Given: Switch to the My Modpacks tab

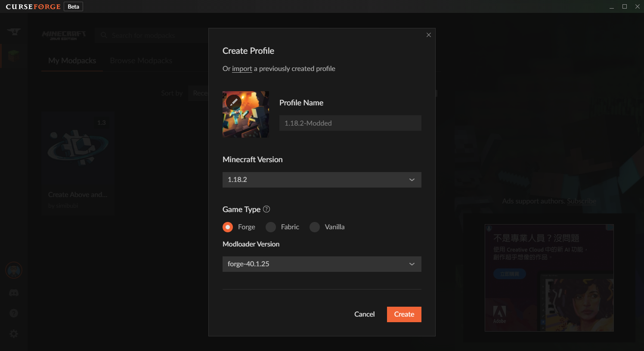Looking at the screenshot, I should click(72, 61).
